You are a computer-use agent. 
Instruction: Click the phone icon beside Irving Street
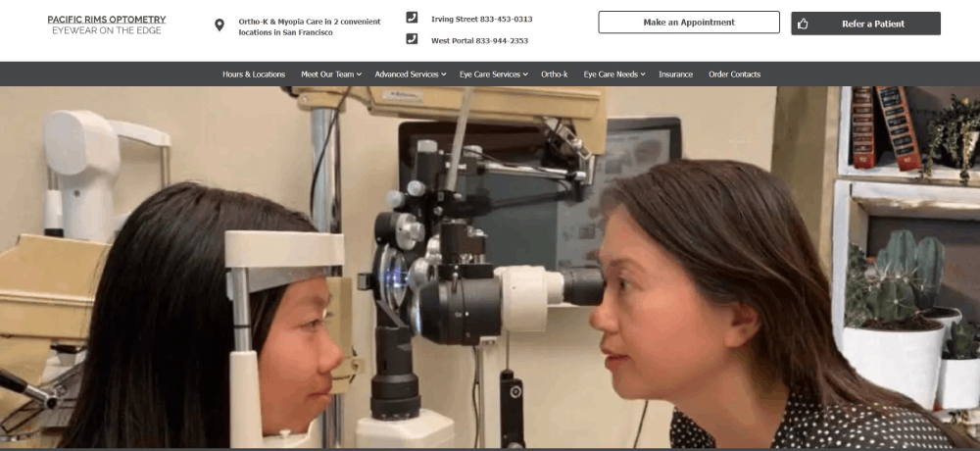(x=412, y=17)
